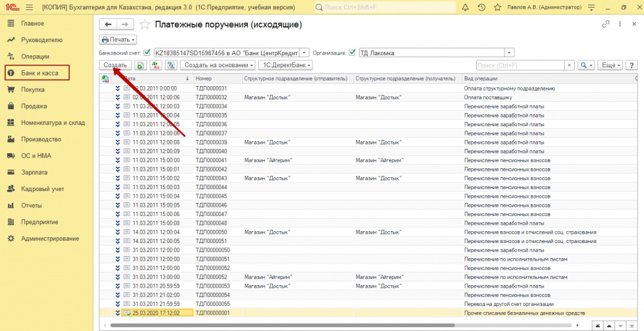Jump to list end arrow button

633,326
